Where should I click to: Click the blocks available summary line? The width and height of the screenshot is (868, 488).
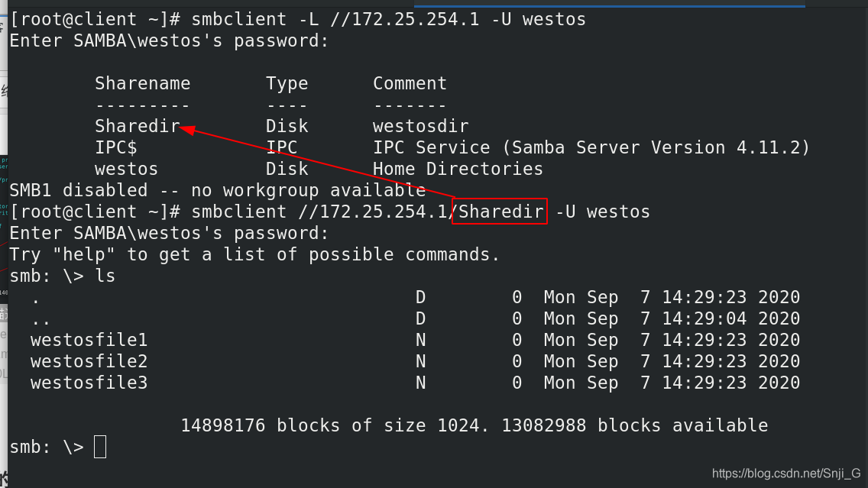point(474,425)
